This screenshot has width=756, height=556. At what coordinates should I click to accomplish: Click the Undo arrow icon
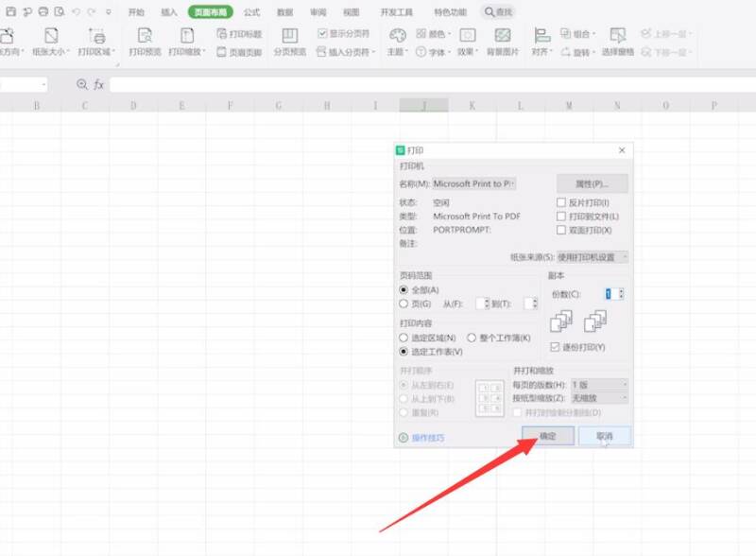point(77,11)
